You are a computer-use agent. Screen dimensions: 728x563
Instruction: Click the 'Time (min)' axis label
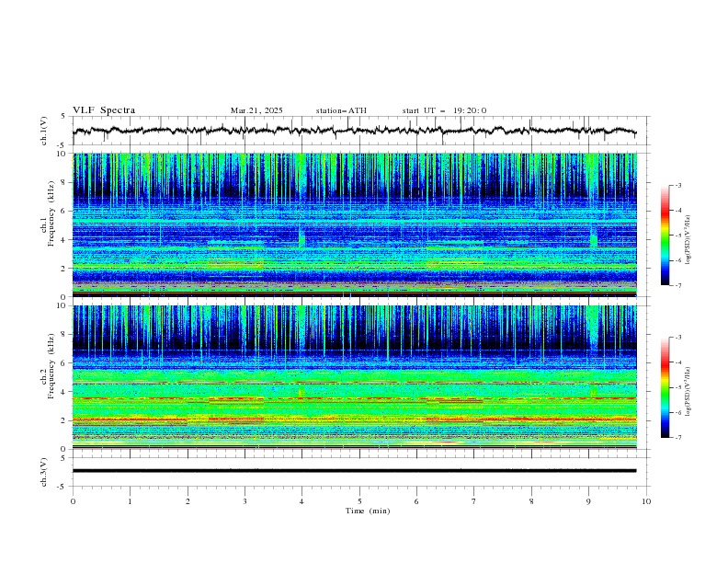368,511
